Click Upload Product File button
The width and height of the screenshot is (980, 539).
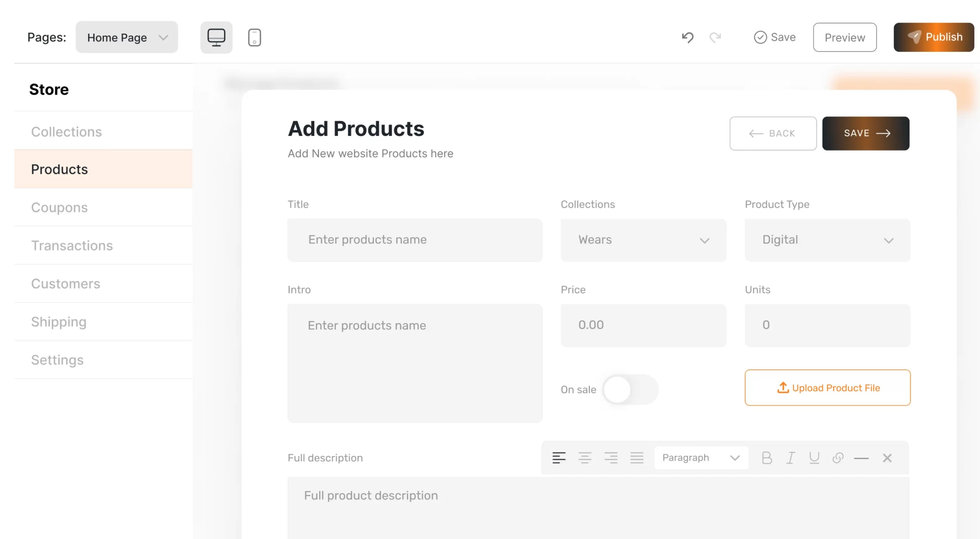[827, 388]
